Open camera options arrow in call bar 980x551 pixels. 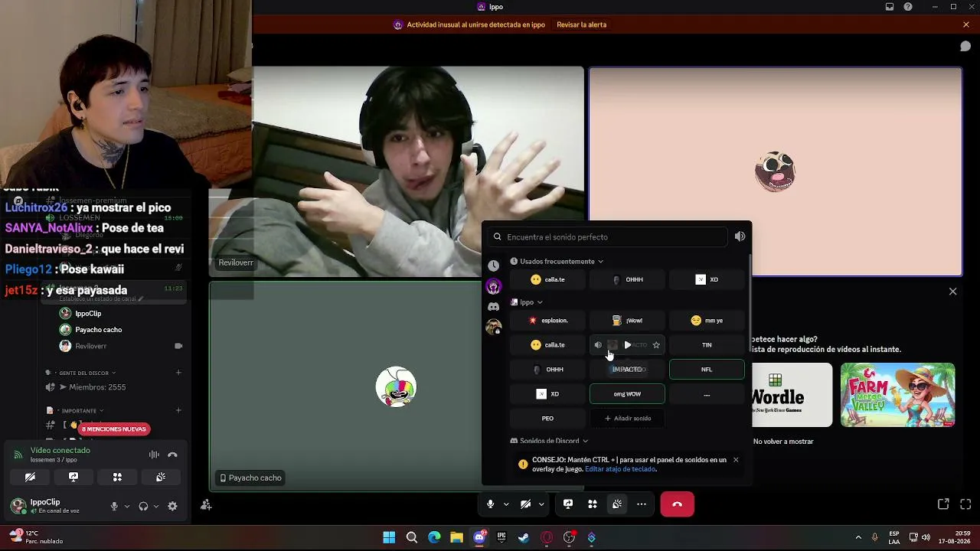point(541,504)
